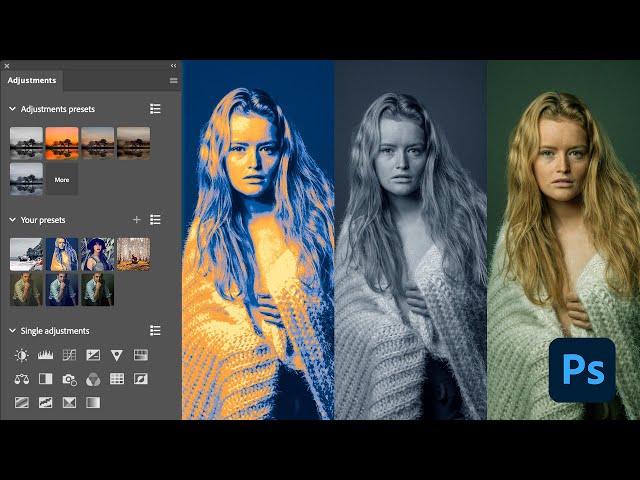Apply the third adjustment preset thumbnail
Viewport: 640px width, 480px height.
pyautogui.click(x=98, y=143)
